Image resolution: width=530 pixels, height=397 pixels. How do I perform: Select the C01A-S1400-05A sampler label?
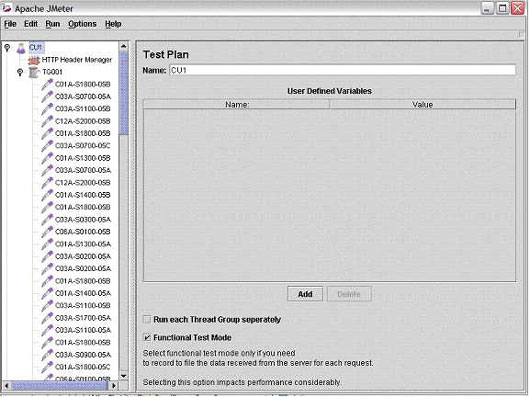point(83,293)
